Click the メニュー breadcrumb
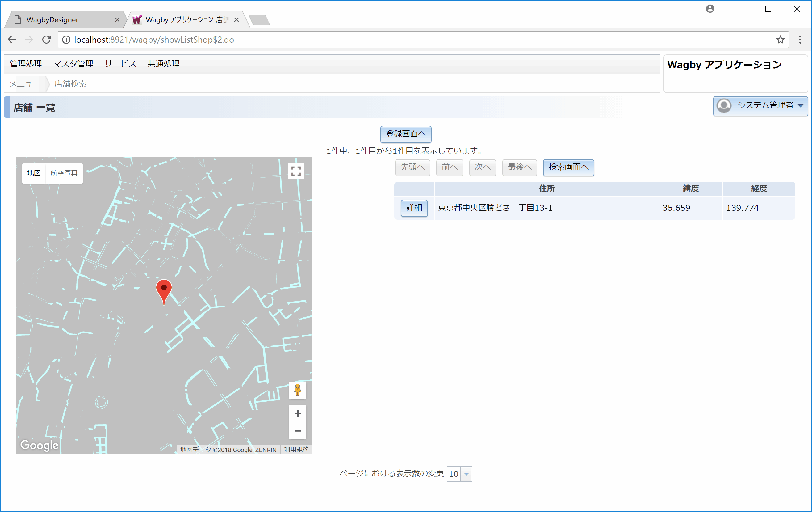Image resolution: width=812 pixels, height=512 pixels. pos(25,84)
